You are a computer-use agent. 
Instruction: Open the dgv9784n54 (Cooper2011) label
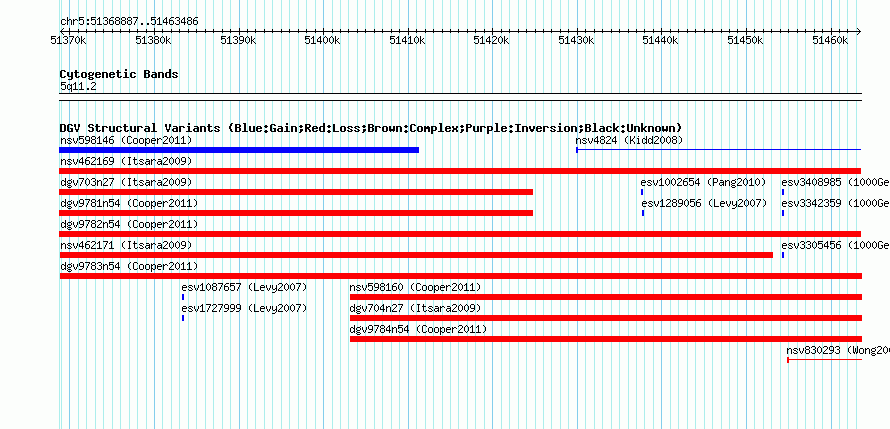click(x=418, y=329)
